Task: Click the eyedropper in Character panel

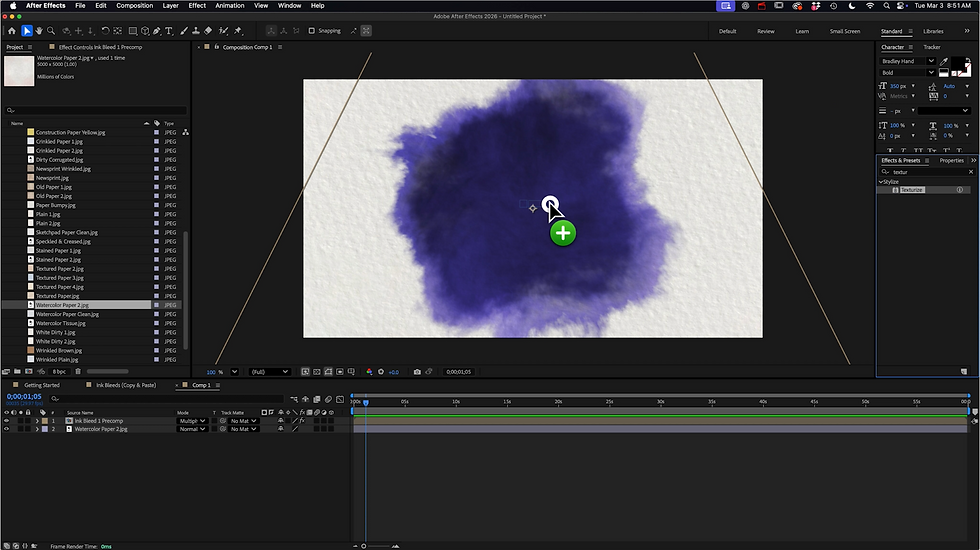Action: click(944, 61)
